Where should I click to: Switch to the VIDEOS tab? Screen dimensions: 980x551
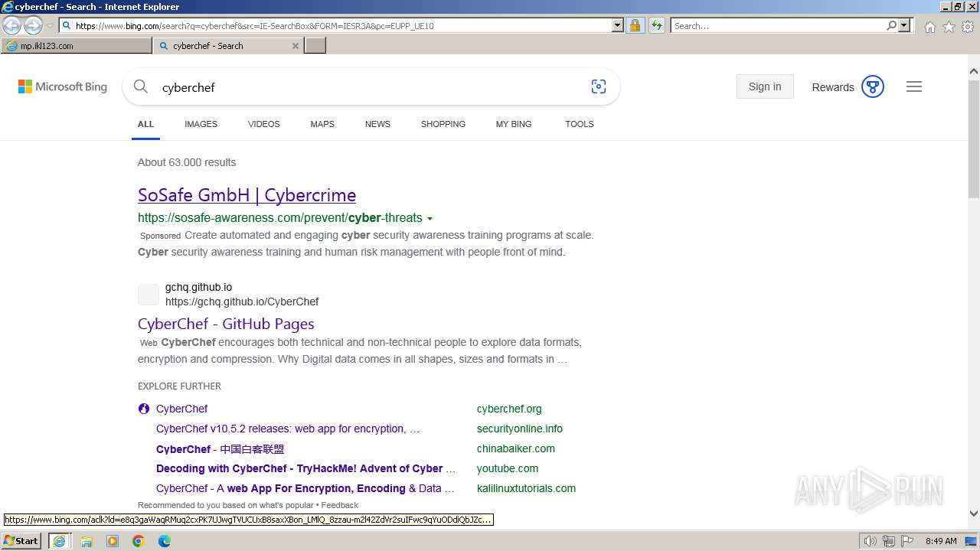coord(263,124)
